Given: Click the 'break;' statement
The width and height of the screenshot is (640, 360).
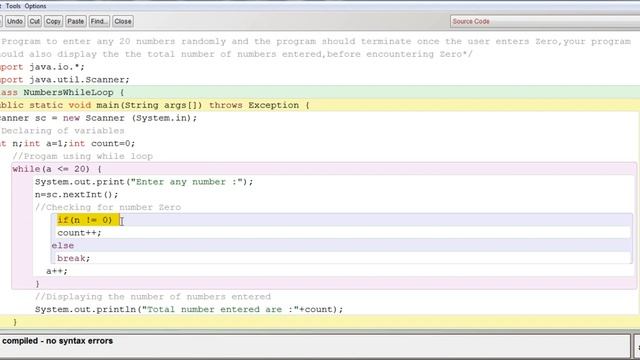Looking at the screenshot, I should (x=73, y=258).
